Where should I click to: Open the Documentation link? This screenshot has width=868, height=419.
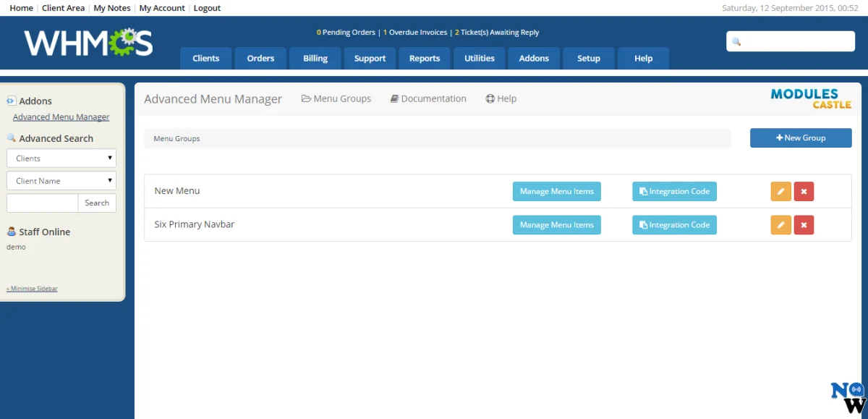pos(428,98)
